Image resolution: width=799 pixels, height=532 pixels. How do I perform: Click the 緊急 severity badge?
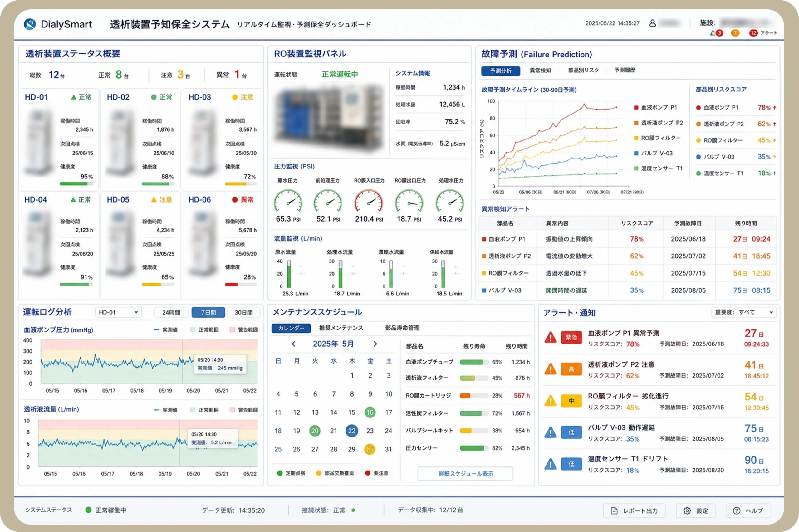571,337
